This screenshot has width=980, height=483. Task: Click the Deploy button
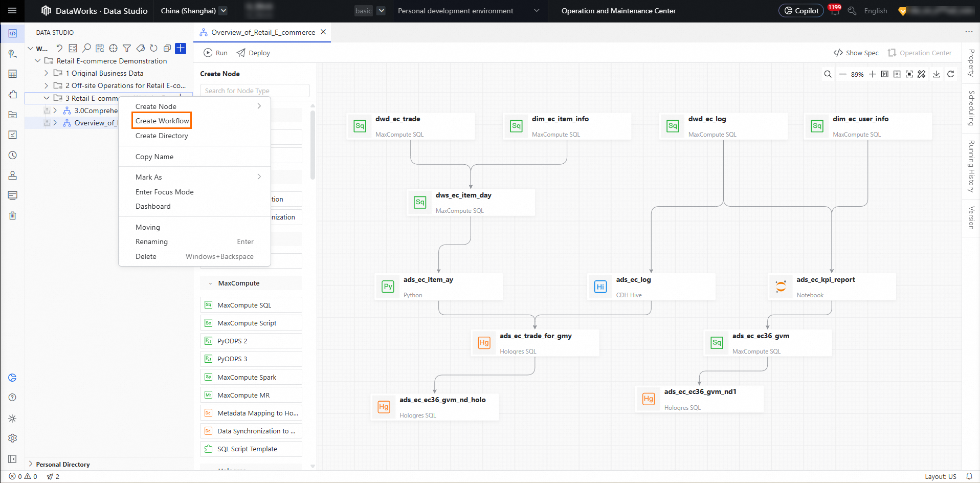tap(253, 53)
